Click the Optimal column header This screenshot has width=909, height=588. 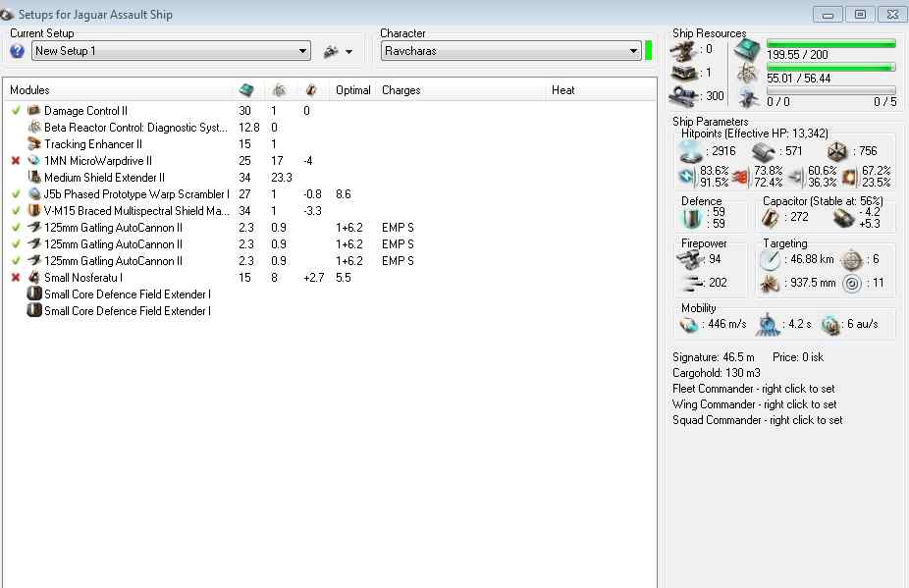(353, 90)
